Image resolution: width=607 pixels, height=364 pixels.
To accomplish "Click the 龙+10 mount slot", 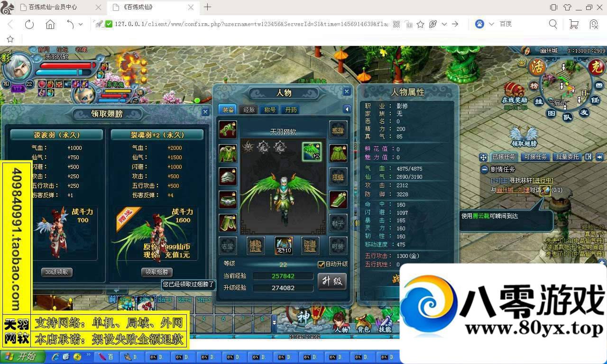I will [284, 246].
